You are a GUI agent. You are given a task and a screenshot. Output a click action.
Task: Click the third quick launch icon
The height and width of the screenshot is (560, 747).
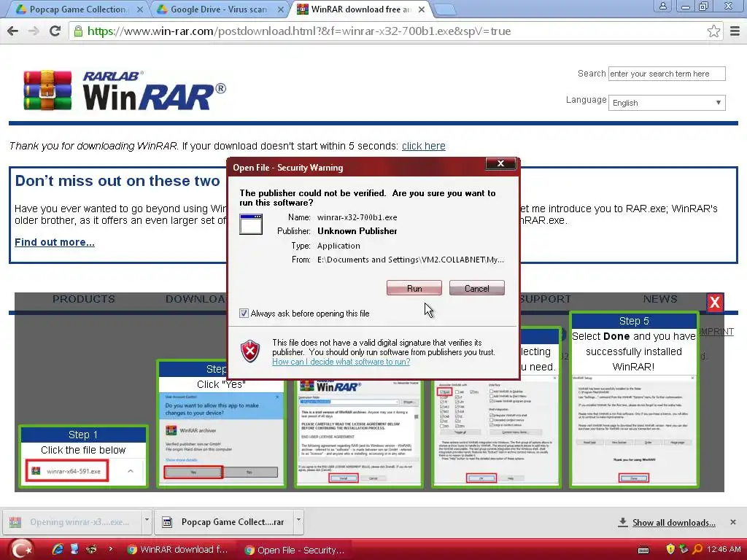click(91, 549)
